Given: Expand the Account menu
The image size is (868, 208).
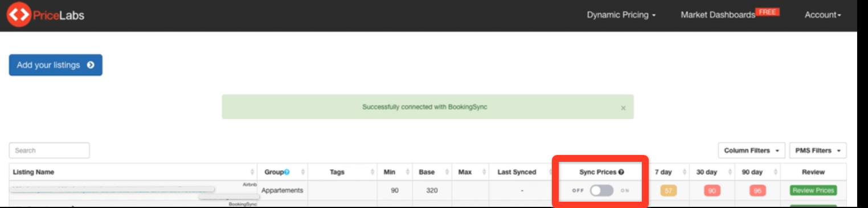Looking at the screenshot, I should (822, 15).
